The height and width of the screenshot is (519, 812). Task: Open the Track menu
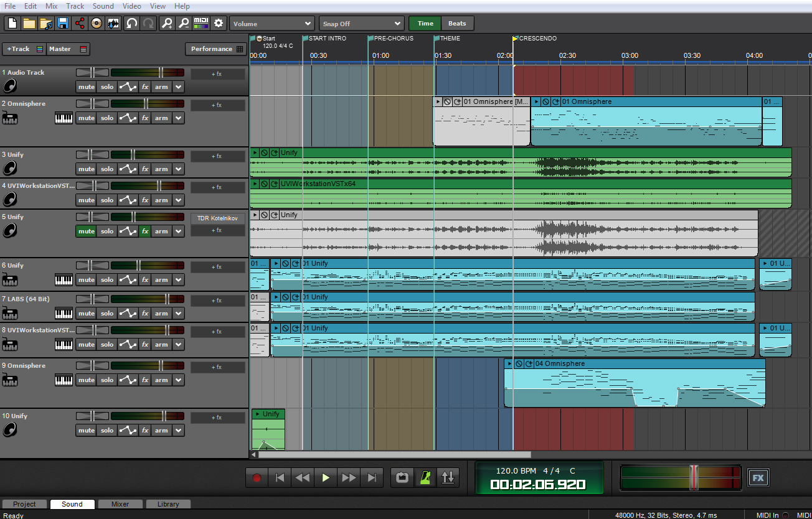pos(75,6)
